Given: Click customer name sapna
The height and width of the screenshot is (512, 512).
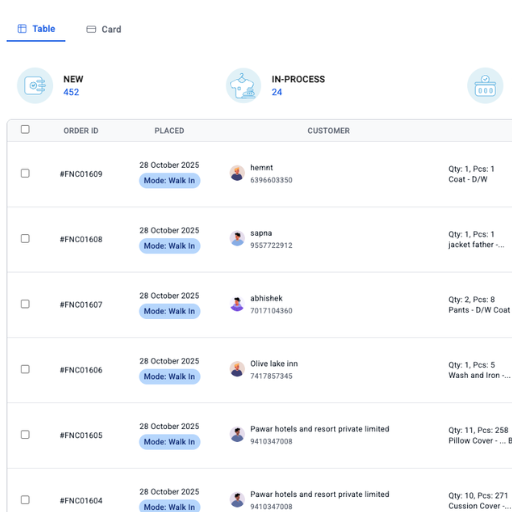Looking at the screenshot, I should [261, 233].
